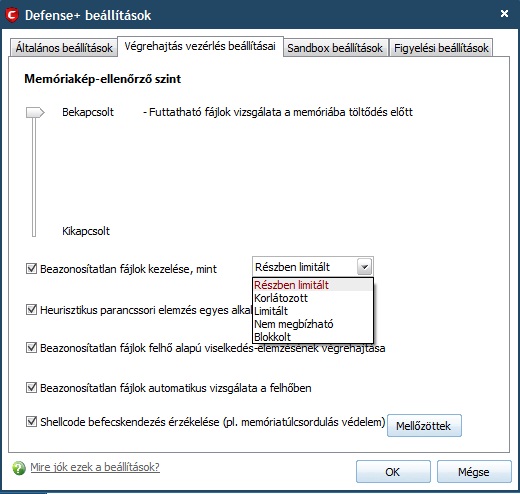Disable automatikus vizsgálata a felhőben checkbox
The image size is (520, 494).
point(31,387)
